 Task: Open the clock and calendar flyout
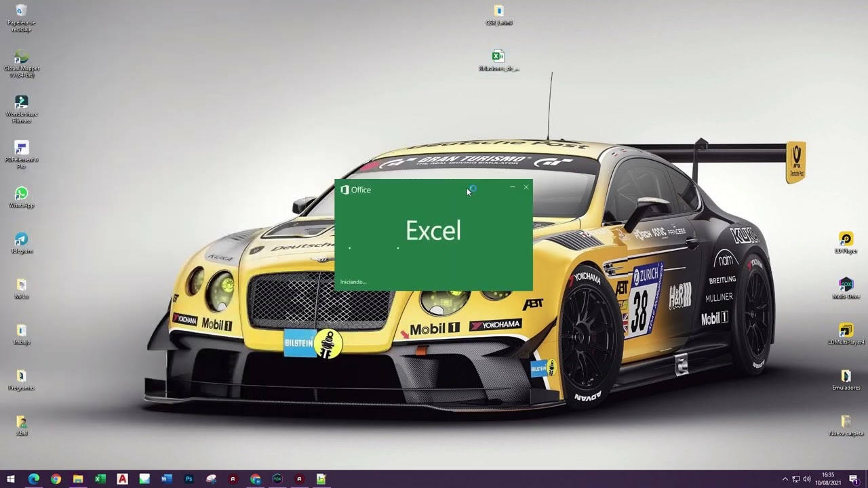828,479
